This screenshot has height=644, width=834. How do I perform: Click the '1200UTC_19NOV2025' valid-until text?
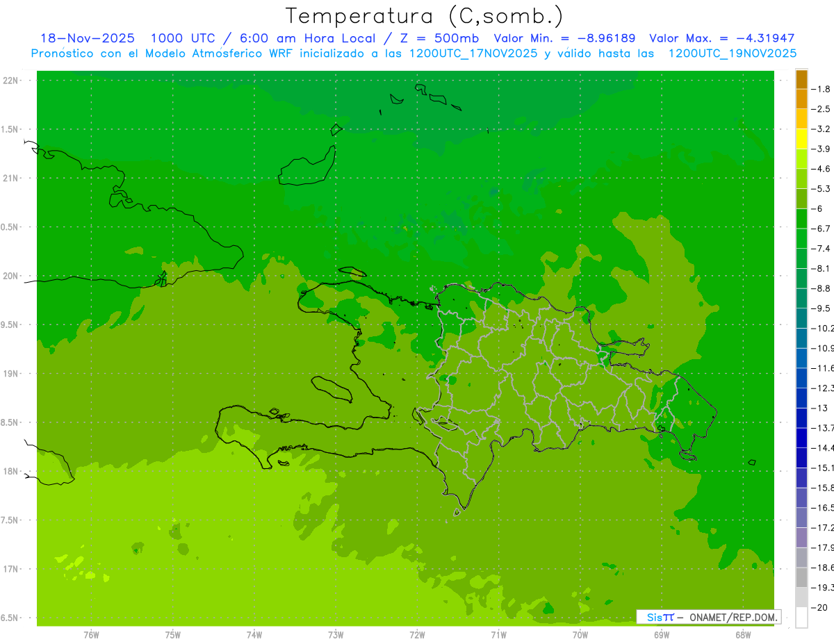(732, 53)
